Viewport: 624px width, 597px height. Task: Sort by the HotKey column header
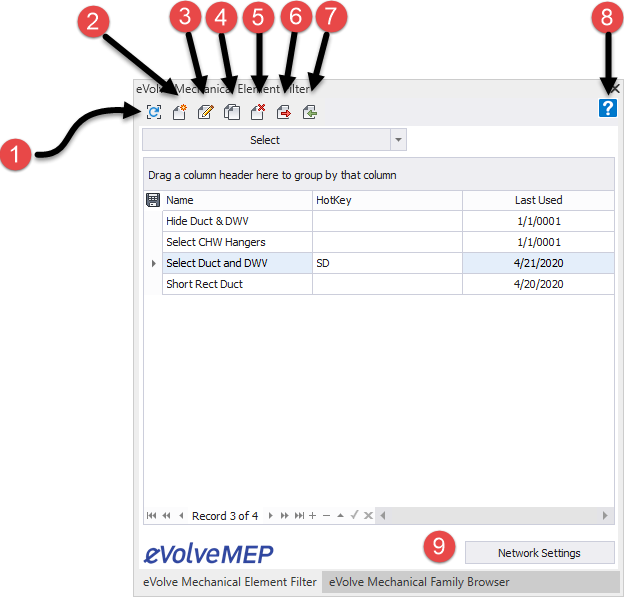[x=387, y=200]
